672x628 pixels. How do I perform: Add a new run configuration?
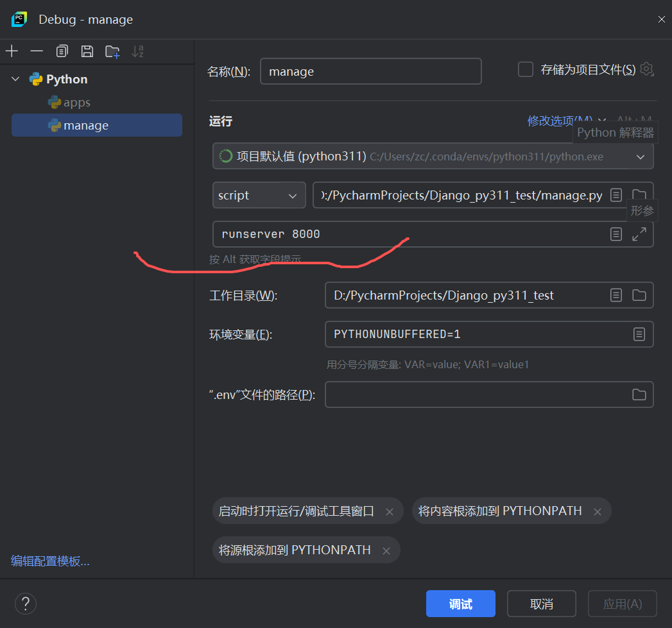pyautogui.click(x=12, y=51)
